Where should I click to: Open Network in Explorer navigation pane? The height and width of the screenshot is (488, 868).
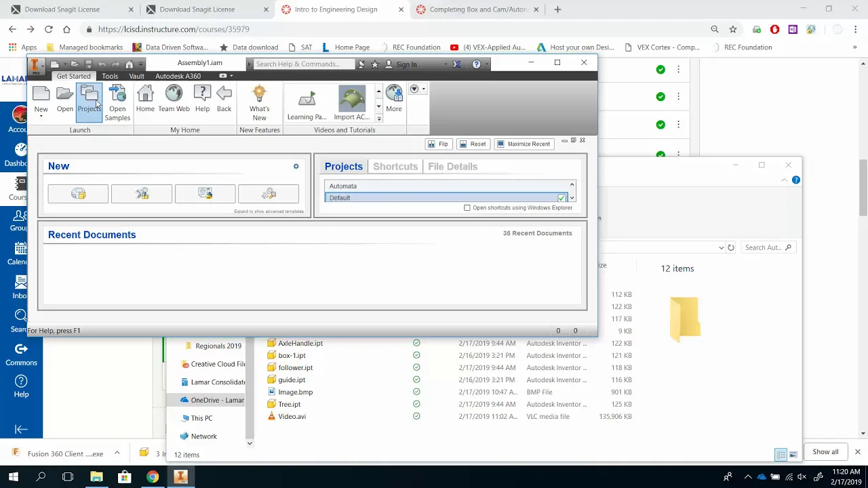coord(203,436)
